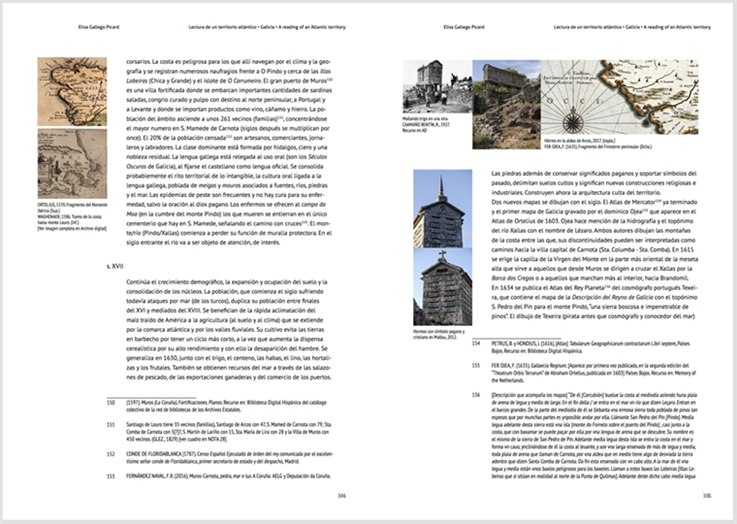Select the black-and-white hórreo photo from 1927
This screenshot has height=524, width=737.
(x=437, y=86)
